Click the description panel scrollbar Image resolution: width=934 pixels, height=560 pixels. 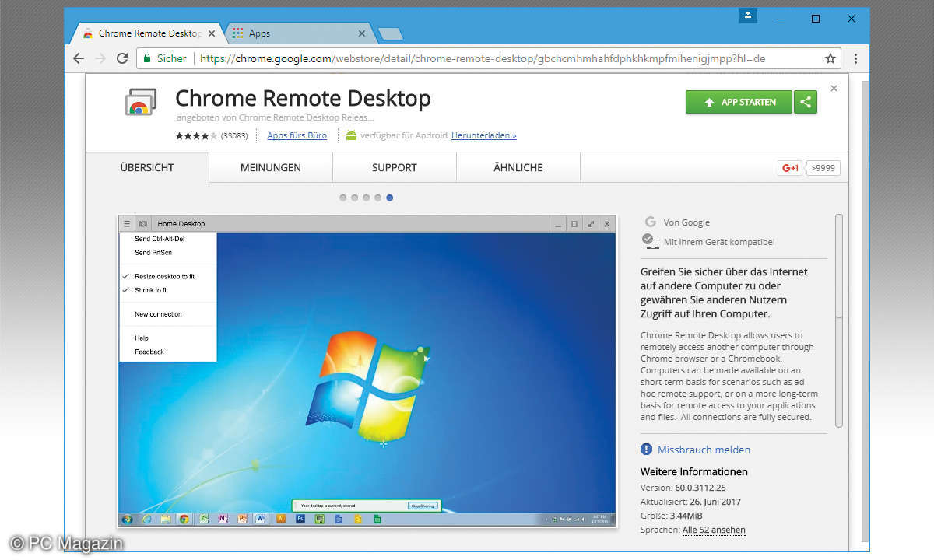coord(838,320)
